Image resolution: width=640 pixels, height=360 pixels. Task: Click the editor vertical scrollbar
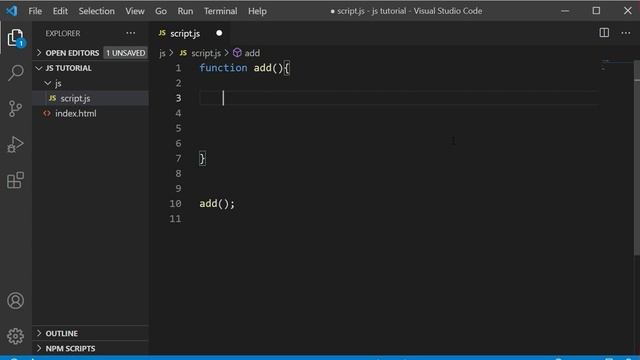coord(637,158)
